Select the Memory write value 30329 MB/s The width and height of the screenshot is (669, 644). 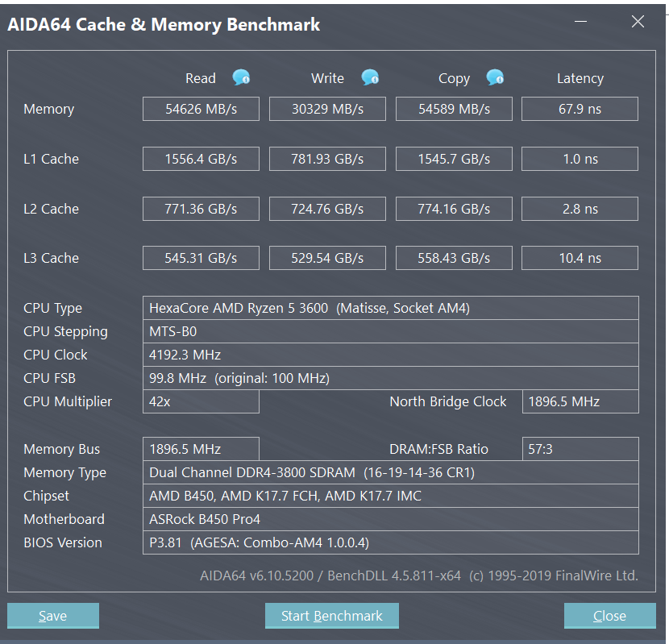click(327, 109)
